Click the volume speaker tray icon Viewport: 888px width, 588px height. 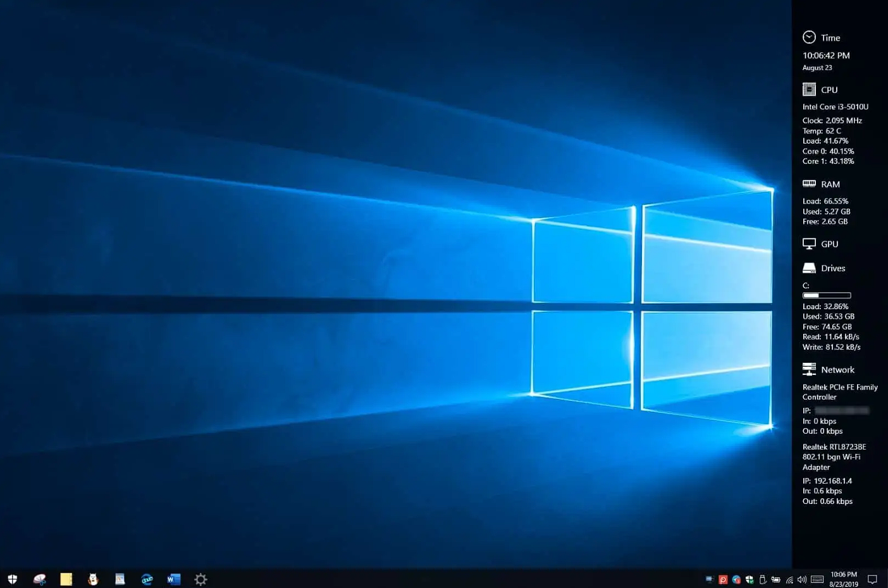[x=802, y=579]
